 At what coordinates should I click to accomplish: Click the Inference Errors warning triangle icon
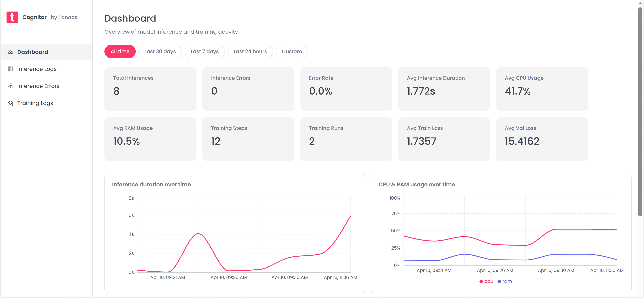[10, 86]
